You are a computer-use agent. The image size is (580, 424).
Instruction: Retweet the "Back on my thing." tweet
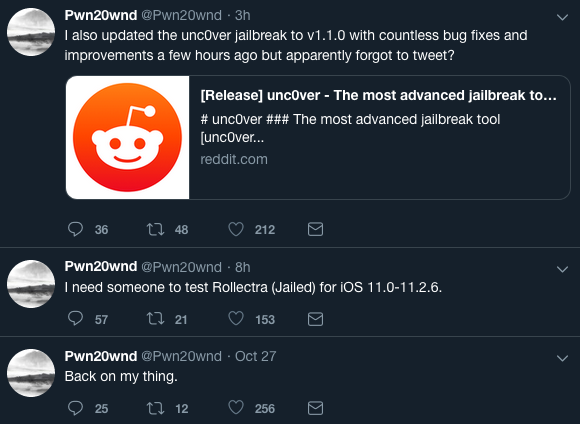pyautogui.click(x=155, y=408)
